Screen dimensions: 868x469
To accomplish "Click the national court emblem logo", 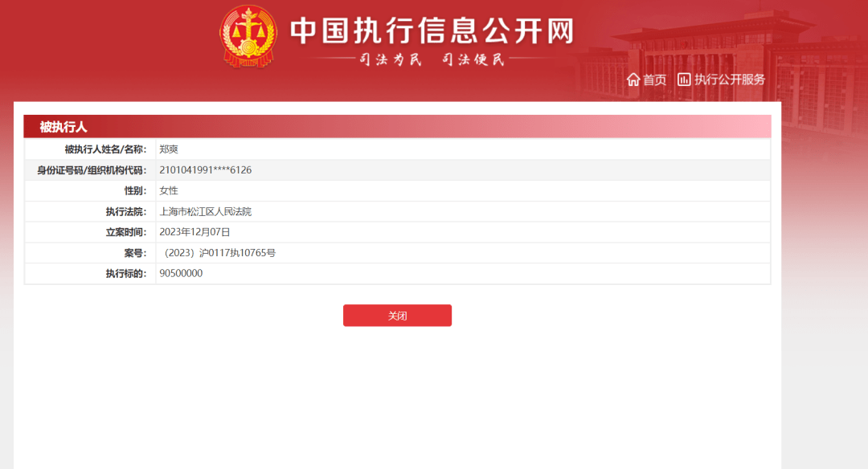I will (248, 36).
